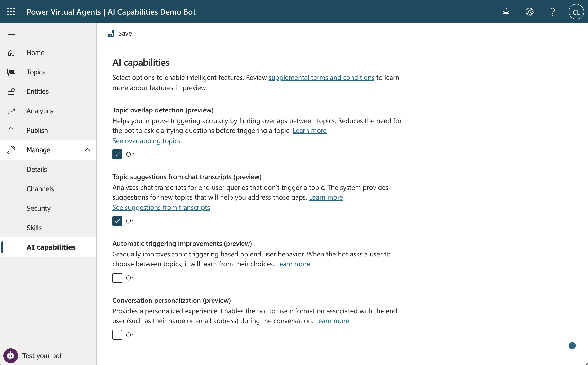Open Publish using the upload arrow icon
588x365 pixels.
(11, 130)
